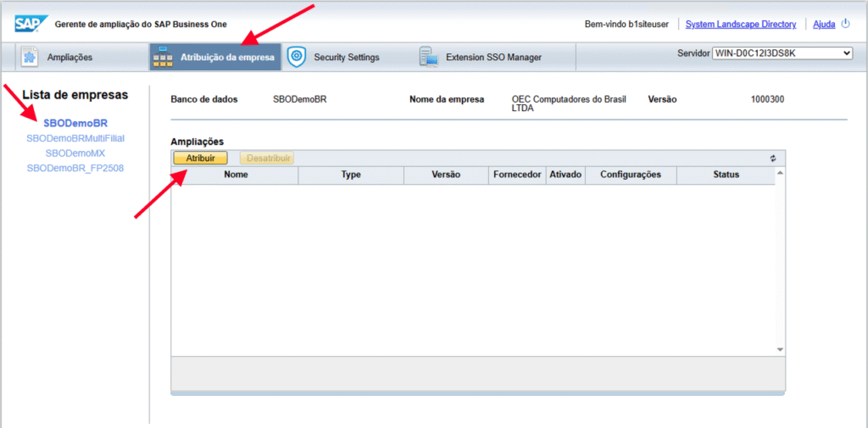Click the Security Settings shield icon

[x=296, y=57]
